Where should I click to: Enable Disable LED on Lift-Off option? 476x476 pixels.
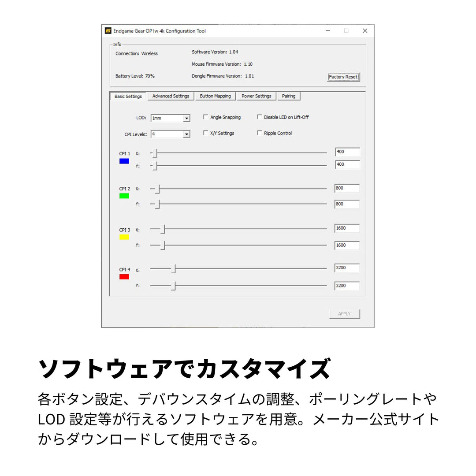[x=260, y=117]
